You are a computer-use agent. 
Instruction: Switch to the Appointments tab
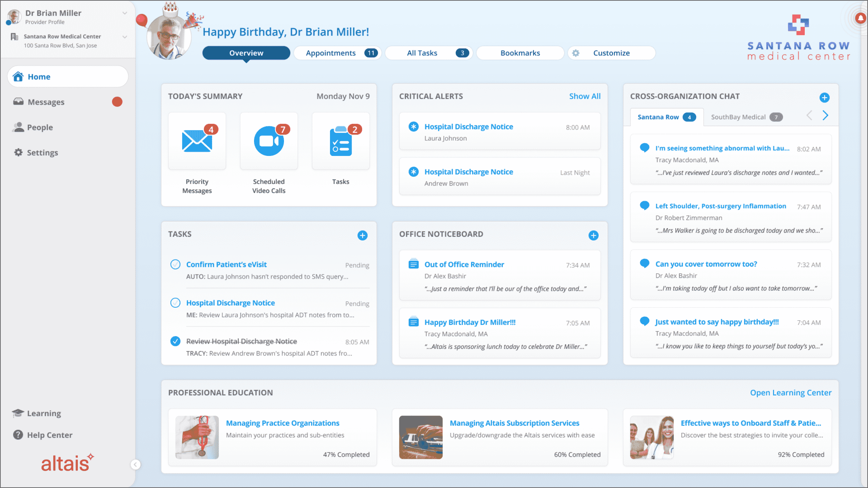pyautogui.click(x=337, y=53)
